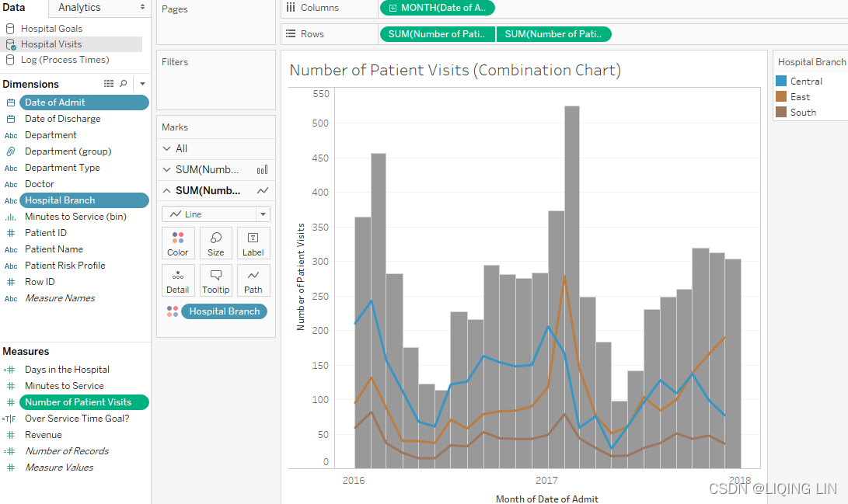Click the chart title Number of Patient Visits
The height and width of the screenshot is (504, 848).
tap(455, 70)
